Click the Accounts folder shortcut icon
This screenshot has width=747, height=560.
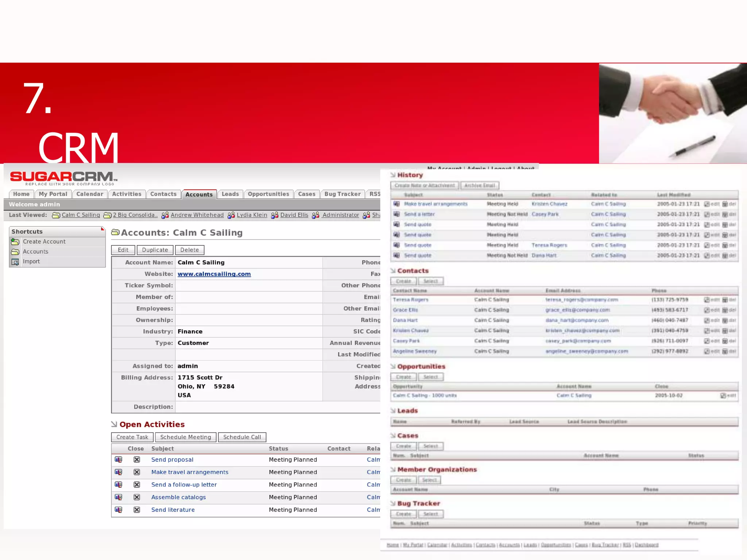(15, 252)
